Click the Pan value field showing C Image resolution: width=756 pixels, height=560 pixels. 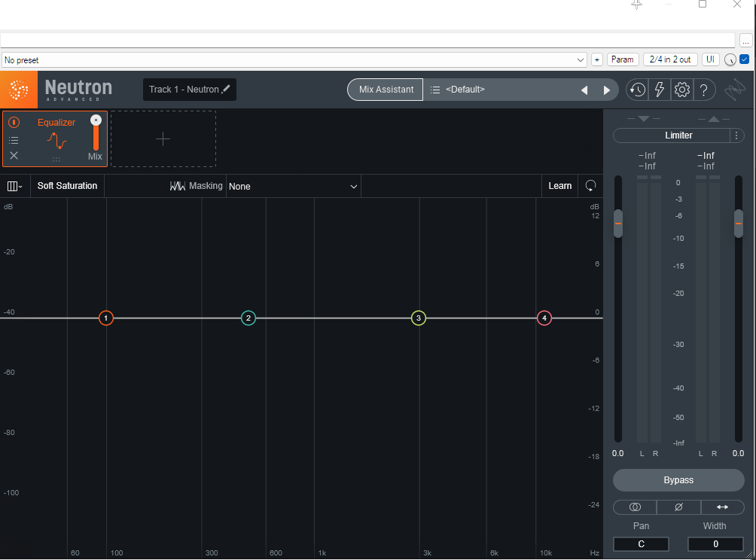pyautogui.click(x=641, y=544)
